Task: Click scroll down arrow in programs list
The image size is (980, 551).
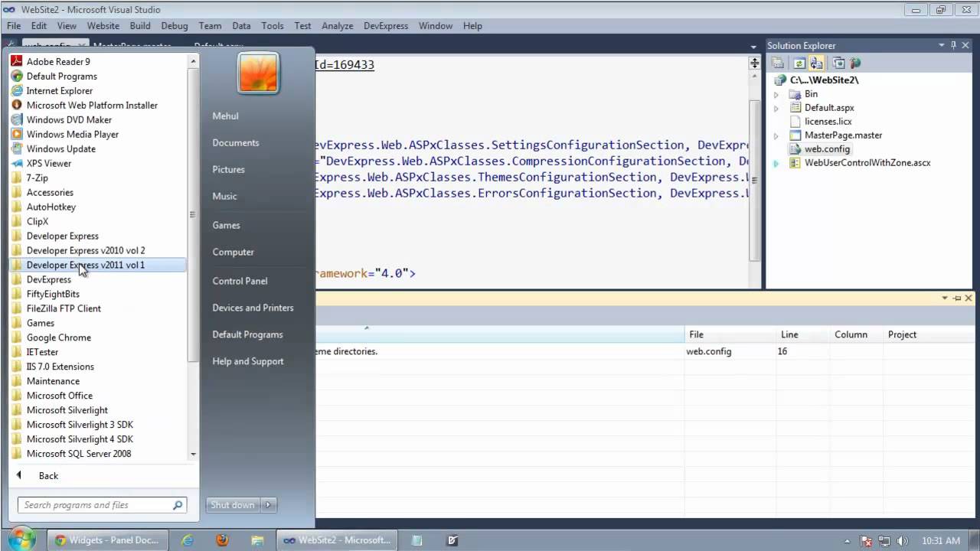Action: click(193, 455)
